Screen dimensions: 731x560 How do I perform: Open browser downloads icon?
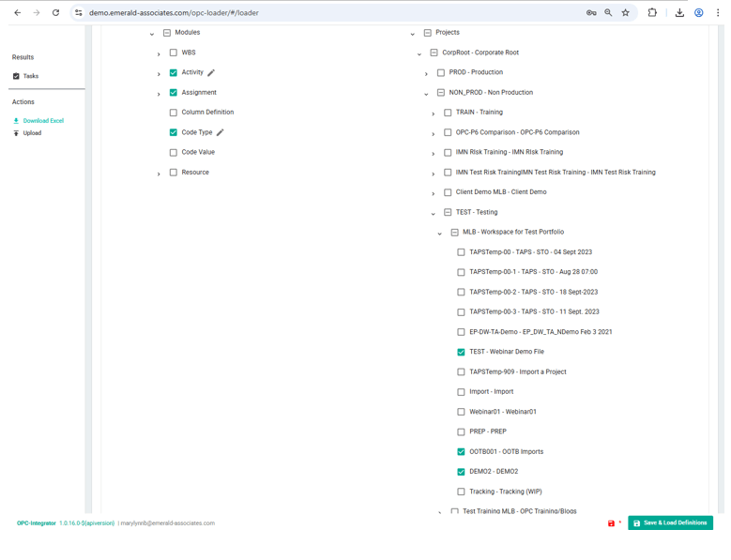(679, 12)
